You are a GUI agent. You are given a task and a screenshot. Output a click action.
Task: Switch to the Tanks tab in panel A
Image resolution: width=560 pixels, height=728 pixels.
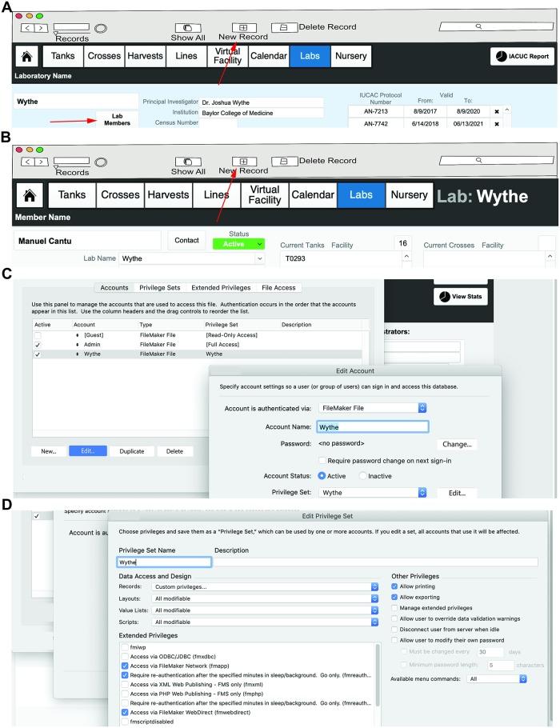point(62,56)
